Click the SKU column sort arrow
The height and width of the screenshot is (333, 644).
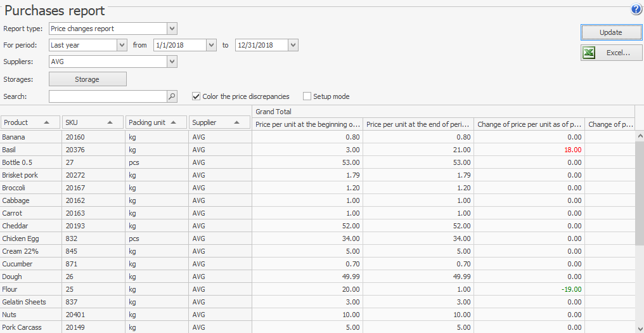point(110,122)
